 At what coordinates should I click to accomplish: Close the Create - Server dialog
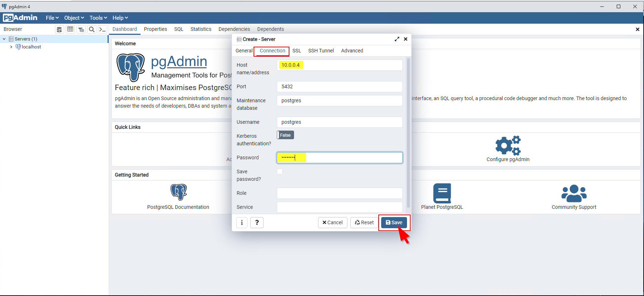coord(406,39)
